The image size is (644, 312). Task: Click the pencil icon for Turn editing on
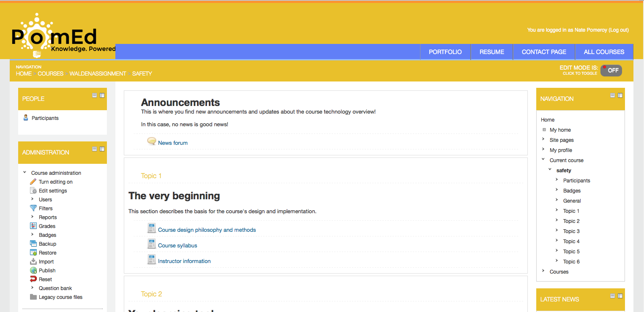33,182
